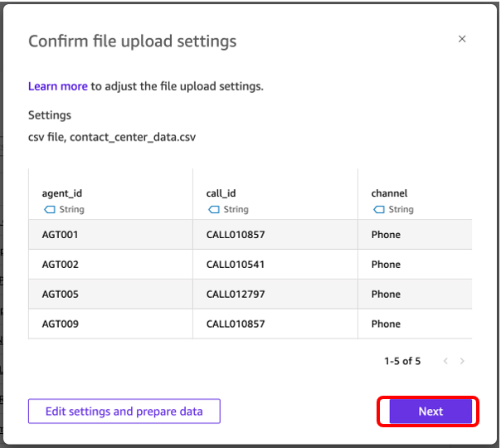Viewport: 501px width, 448px height.
Task: Click cell AGT001
Action: [110, 235]
